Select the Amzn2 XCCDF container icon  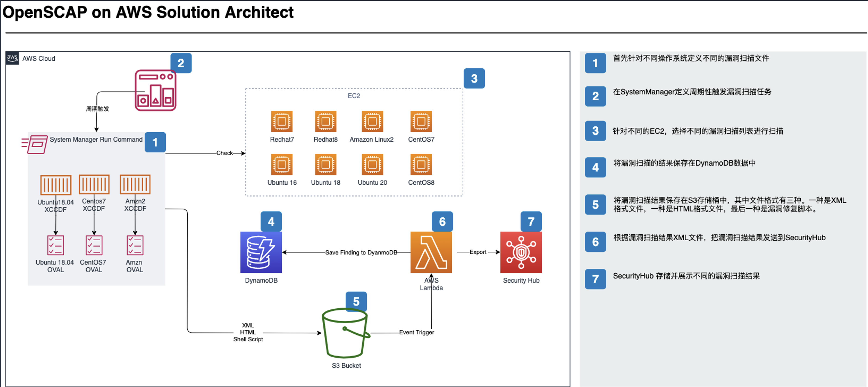[135, 184]
